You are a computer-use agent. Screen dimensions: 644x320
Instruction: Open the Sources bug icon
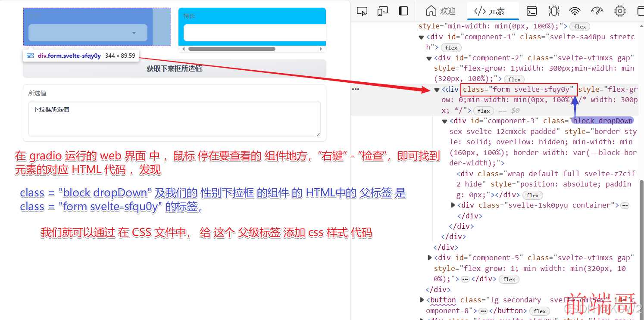coord(554,11)
